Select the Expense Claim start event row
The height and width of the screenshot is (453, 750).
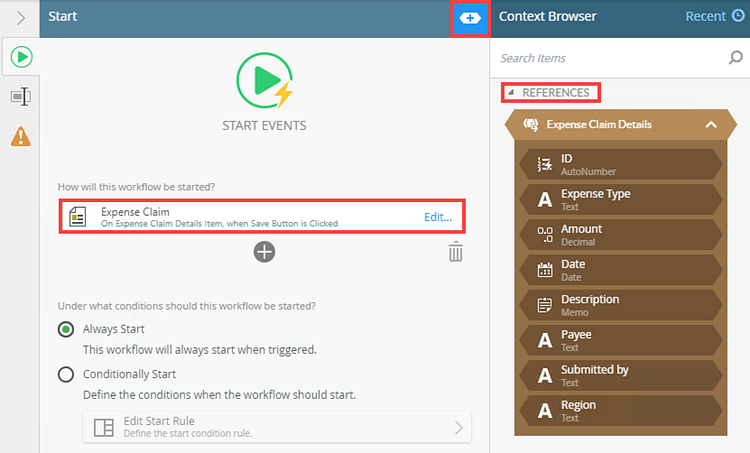coord(262,217)
